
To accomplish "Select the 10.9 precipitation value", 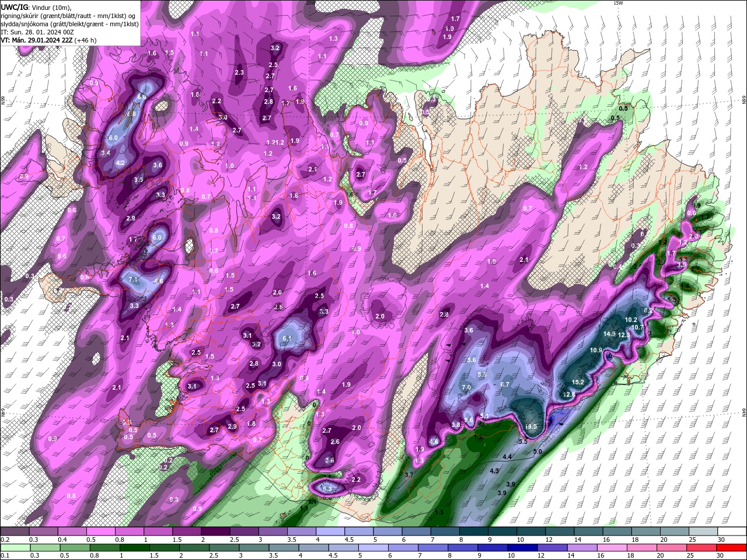I will click(596, 350).
